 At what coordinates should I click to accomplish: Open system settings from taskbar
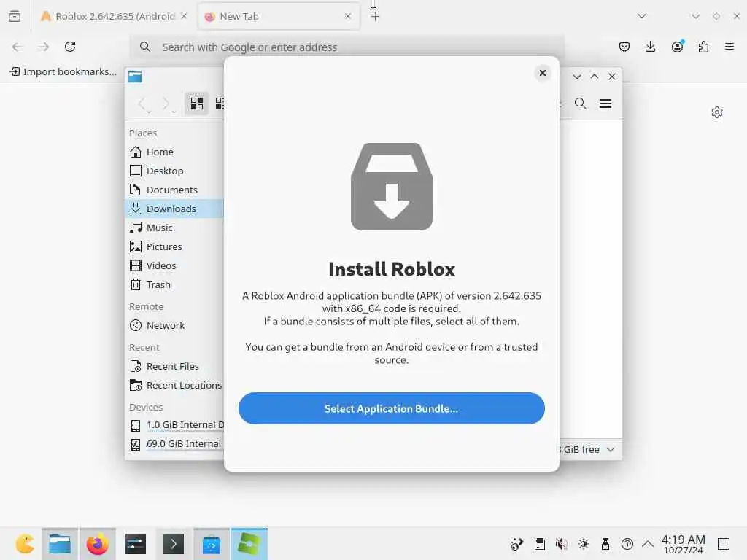click(136, 544)
